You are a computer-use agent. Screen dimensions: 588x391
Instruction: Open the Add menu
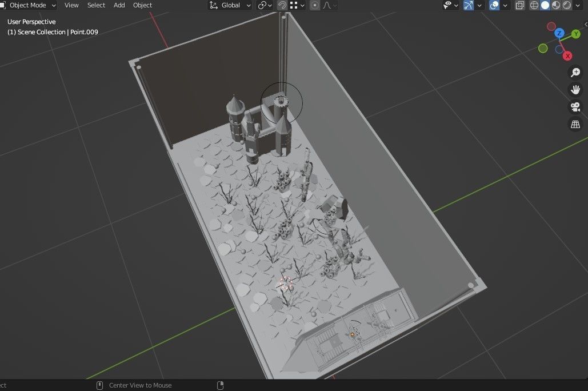click(x=119, y=5)
